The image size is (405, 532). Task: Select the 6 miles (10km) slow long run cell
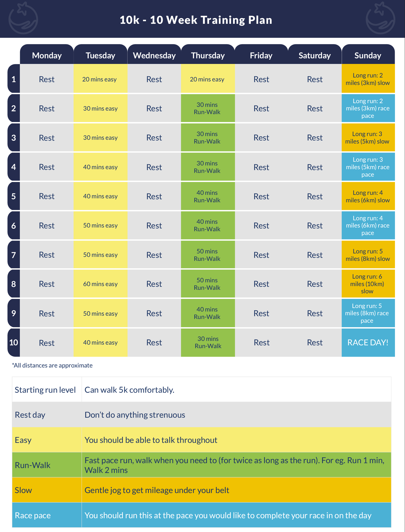click(368, 284)
